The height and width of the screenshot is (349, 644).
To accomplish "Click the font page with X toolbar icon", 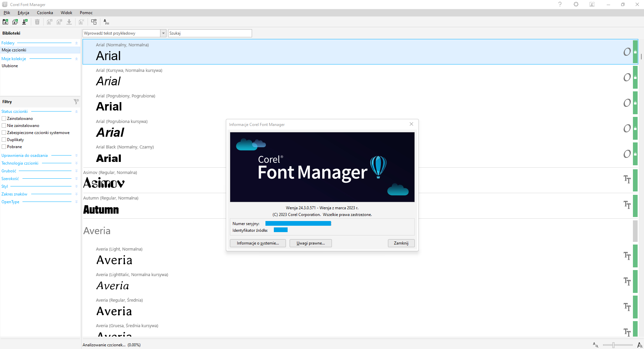I will (81, 22).
